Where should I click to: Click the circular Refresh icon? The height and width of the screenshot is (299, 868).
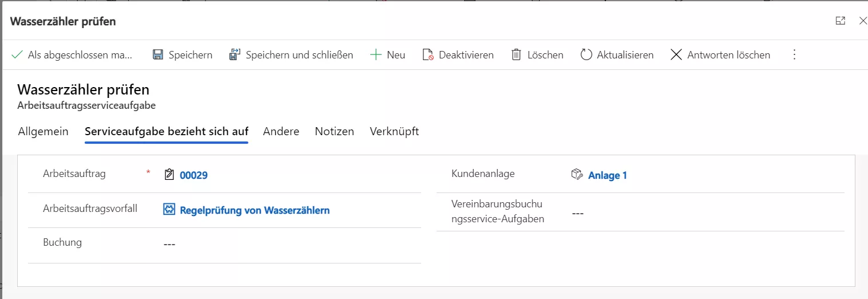pyautogui.click(x=586, y=55)
